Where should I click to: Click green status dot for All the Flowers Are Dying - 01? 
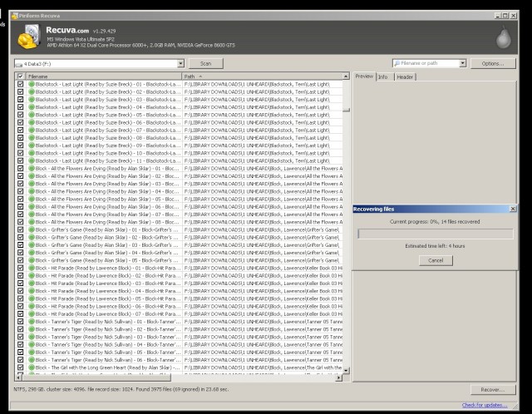32,168
